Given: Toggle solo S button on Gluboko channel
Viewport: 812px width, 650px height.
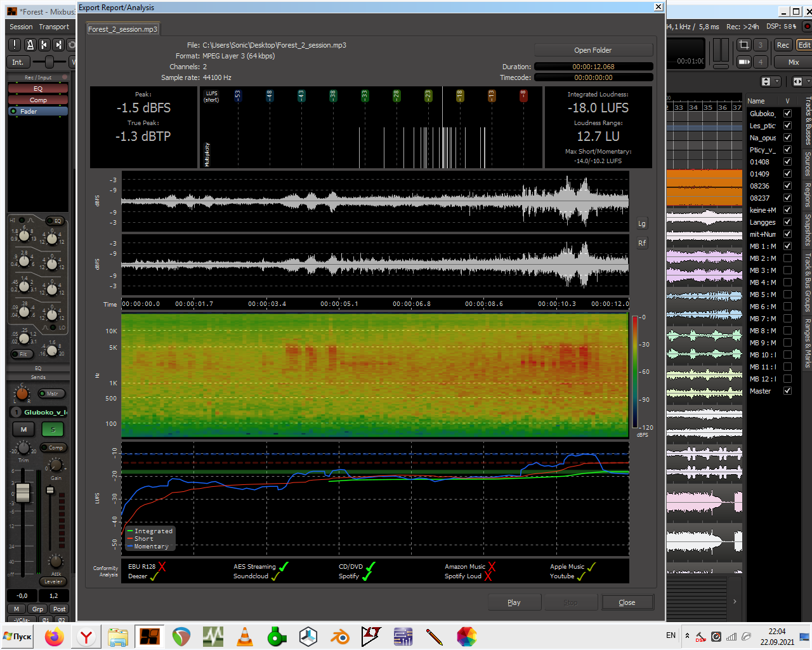Looking at the screenshot, I should (53, 430).
